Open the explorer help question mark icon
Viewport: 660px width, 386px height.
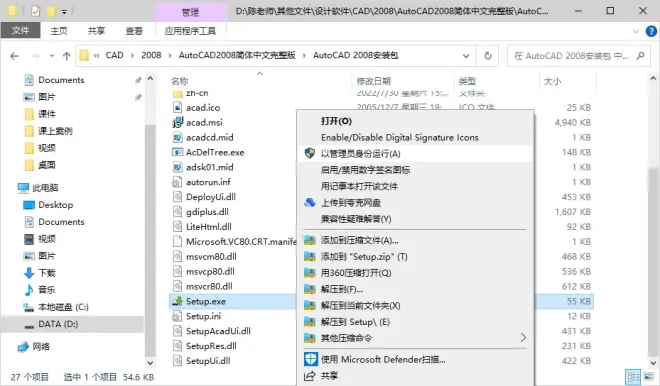pyautogui.click(x=651, y=31)
